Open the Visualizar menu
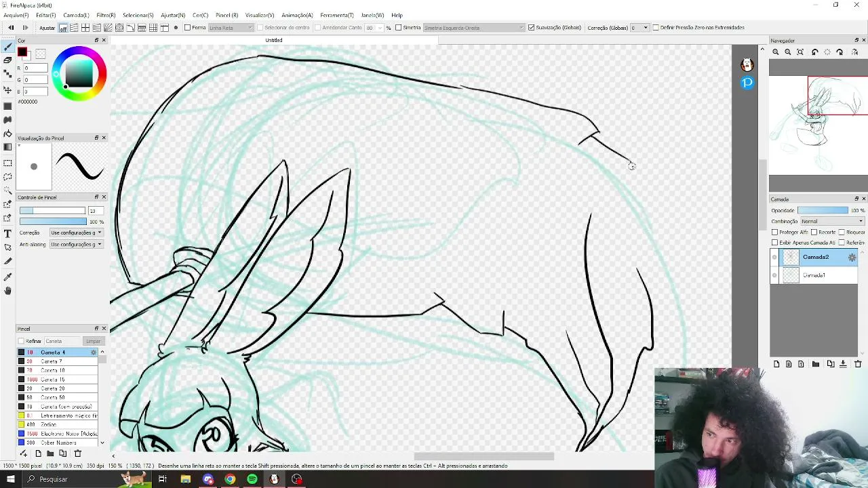The image size is (868, 488). point(260,15)
